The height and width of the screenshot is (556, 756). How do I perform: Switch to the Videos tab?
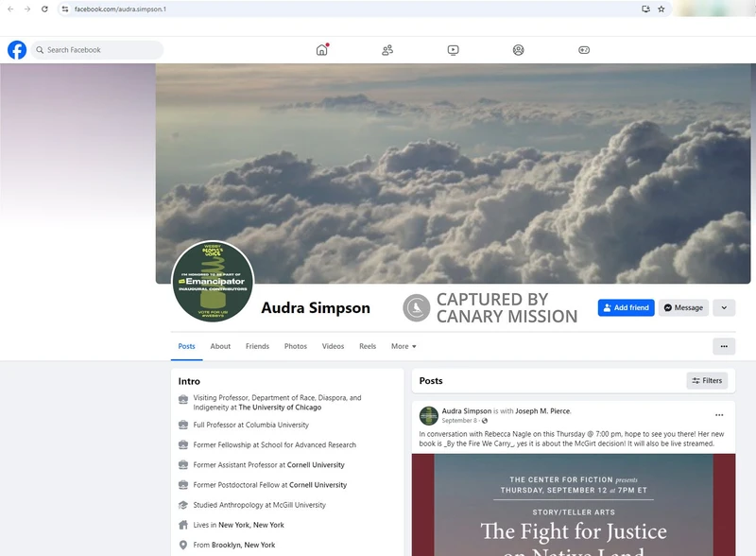coord(333,346)
